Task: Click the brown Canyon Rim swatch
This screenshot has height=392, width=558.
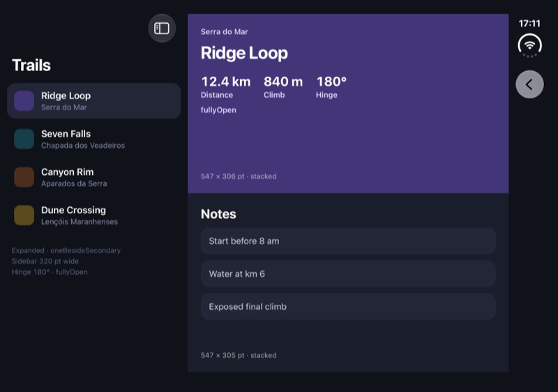Action: click(x=24, y=176)
